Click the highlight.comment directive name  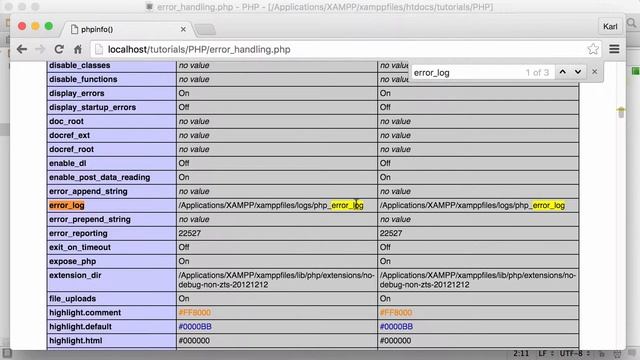pyautogui.click(x=85, y=313)
